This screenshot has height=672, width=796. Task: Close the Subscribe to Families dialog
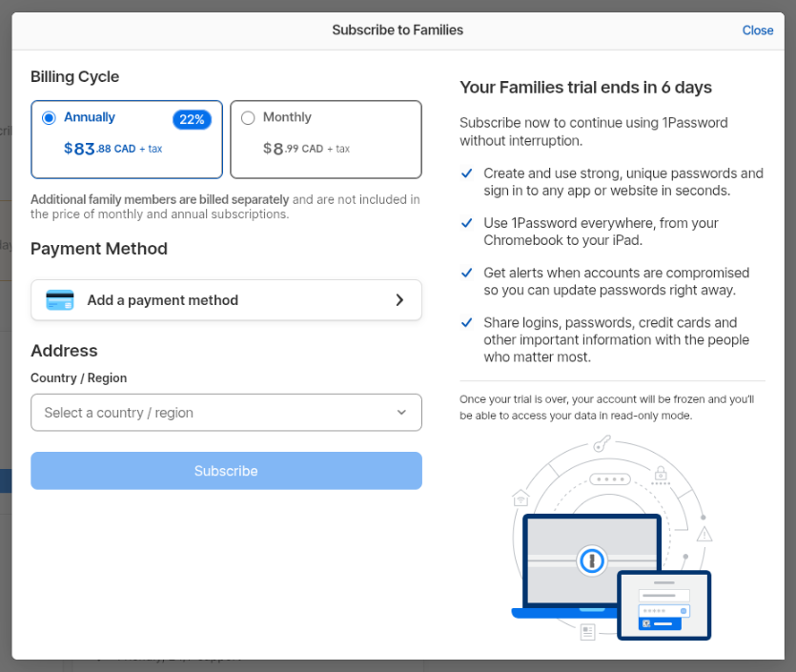click(x=757, y=31)
